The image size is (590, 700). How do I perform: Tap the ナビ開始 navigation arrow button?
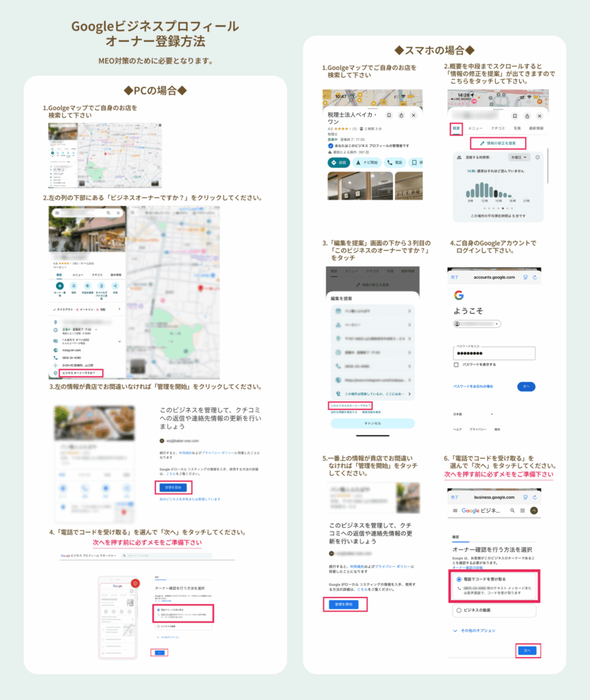366,163
